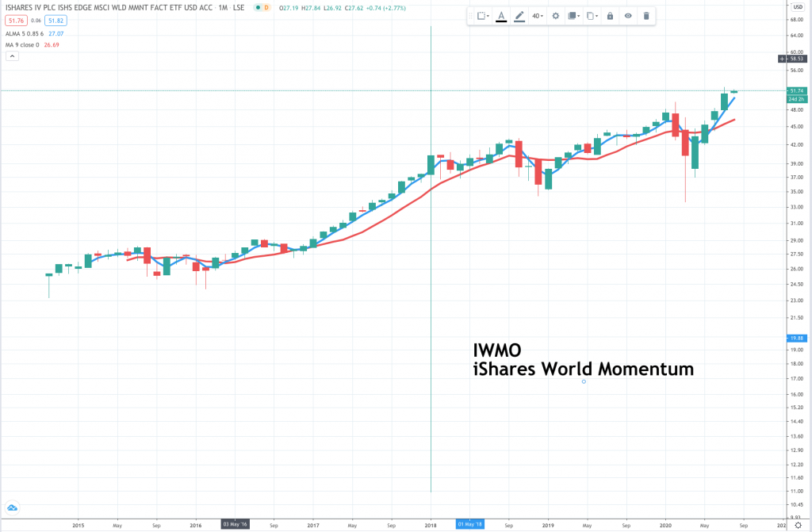
Task: Click the current price label 51.74
Action: click(x=797, y=90)
